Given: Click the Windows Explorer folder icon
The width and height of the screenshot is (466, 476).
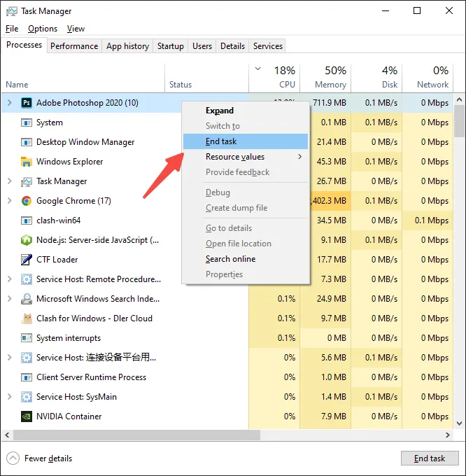Looking at the screenshot, I should pos(27,162).
